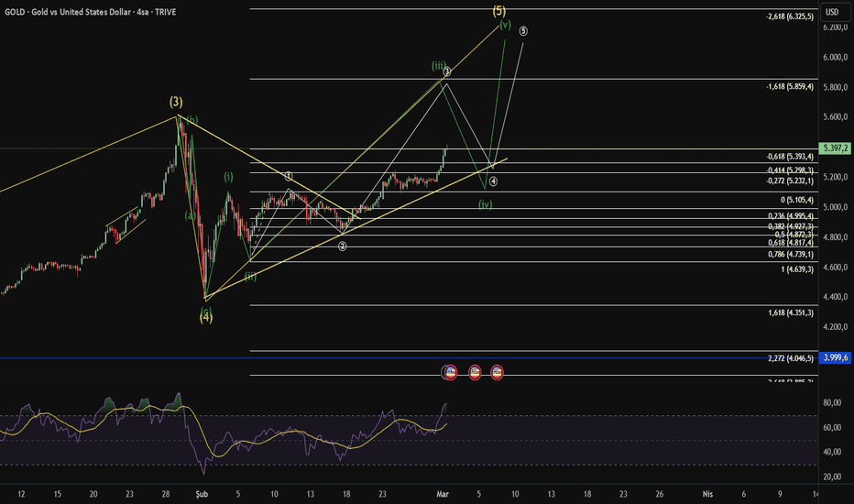Click the rightmost economic event flag icon
Image resolution: width=854 pixels, height=504 pixels.
coord(497,373)
